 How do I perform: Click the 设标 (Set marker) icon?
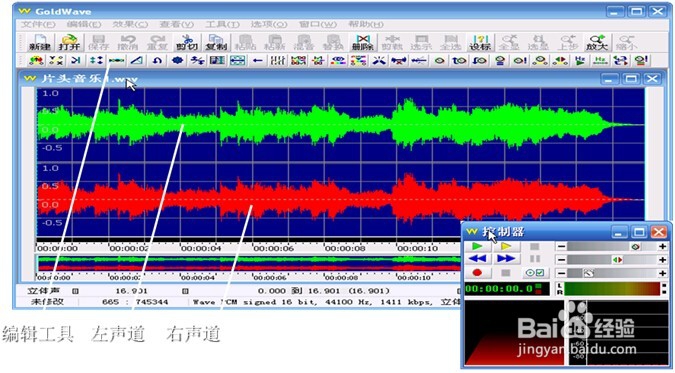tap(480, 42)
